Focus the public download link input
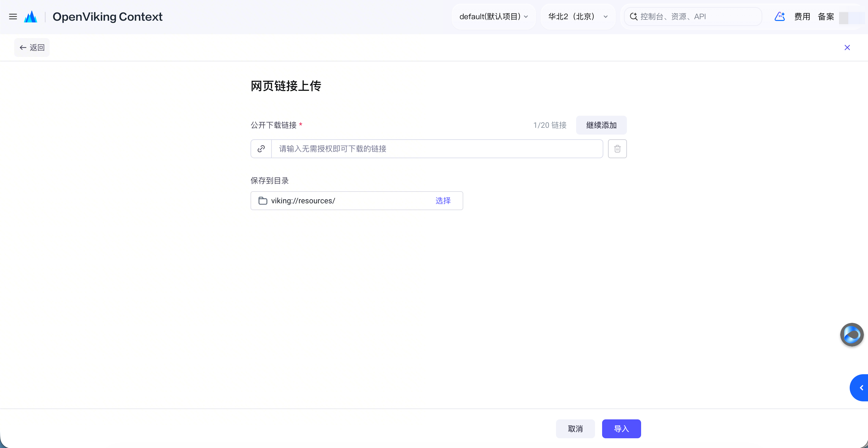868x448 pixels. (437, 149)
